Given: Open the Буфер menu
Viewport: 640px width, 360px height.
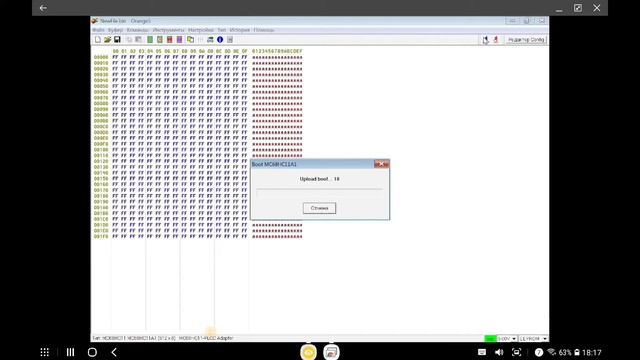Looking at the screenshot, I should pyautogui.click(x=115, y=30).
